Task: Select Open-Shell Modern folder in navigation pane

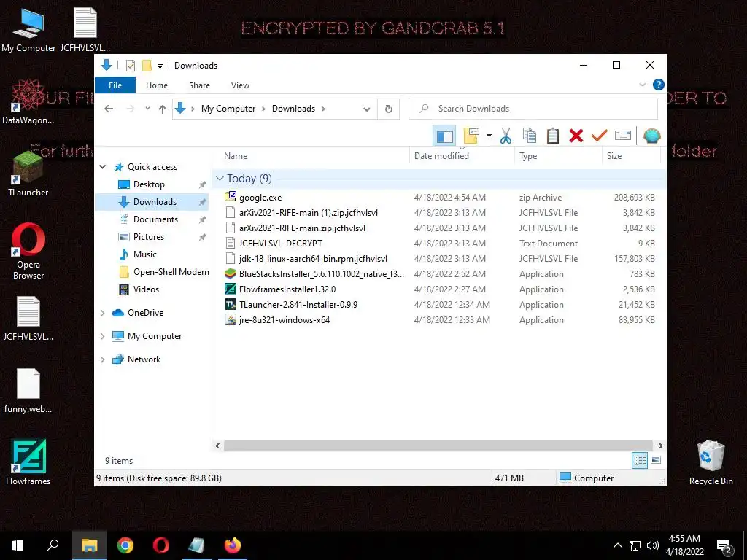Action: point(171,272)
